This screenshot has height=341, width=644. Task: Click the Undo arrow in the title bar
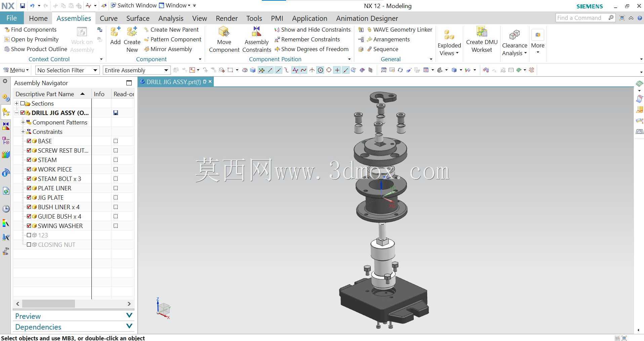pyautogui.click(x=32, y=6)
